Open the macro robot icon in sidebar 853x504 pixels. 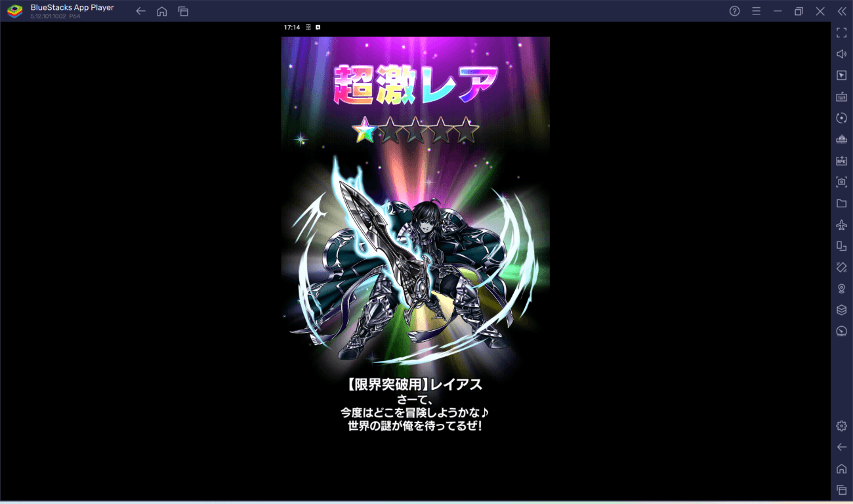click(x=842, y=139)
